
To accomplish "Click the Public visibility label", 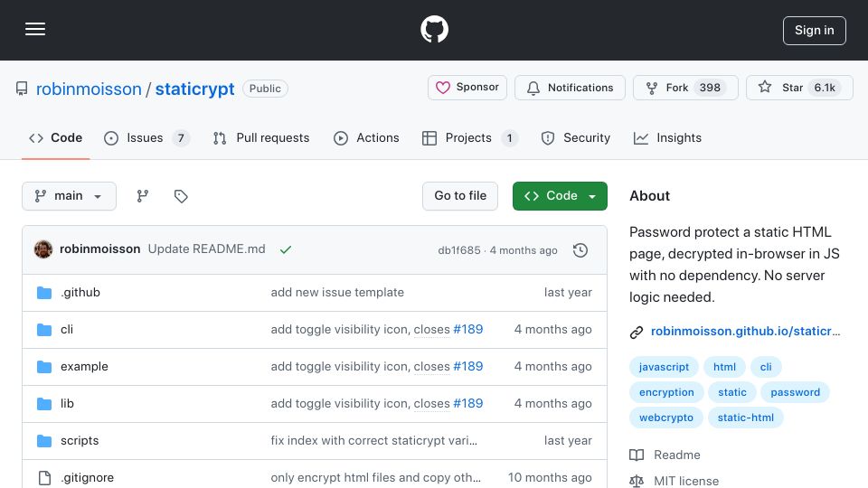I will (265, 89).
